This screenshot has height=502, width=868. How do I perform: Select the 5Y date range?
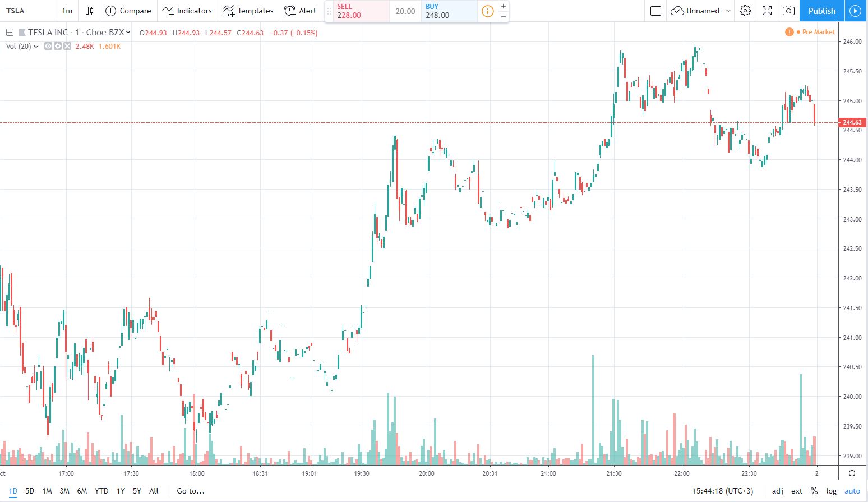(137, 491)
